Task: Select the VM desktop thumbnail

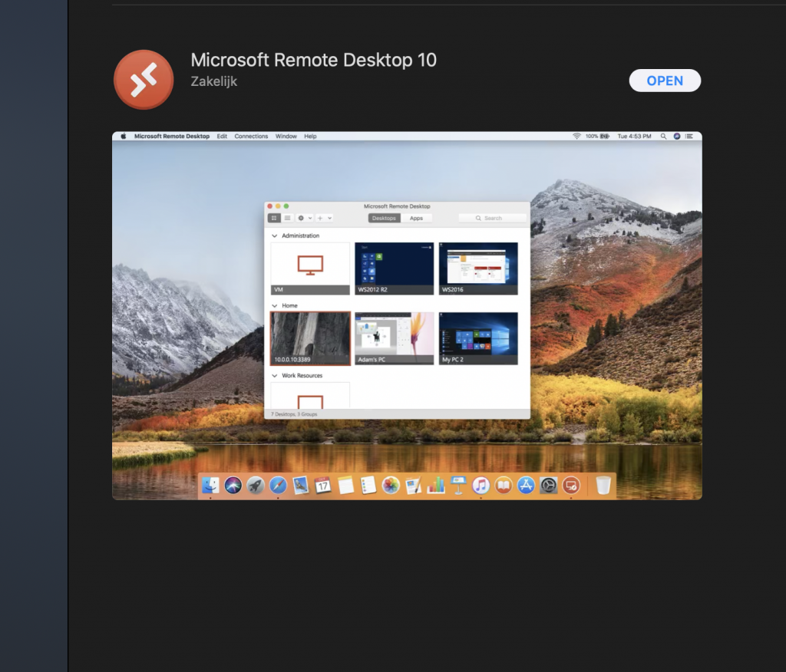Action: click(310, 268)
